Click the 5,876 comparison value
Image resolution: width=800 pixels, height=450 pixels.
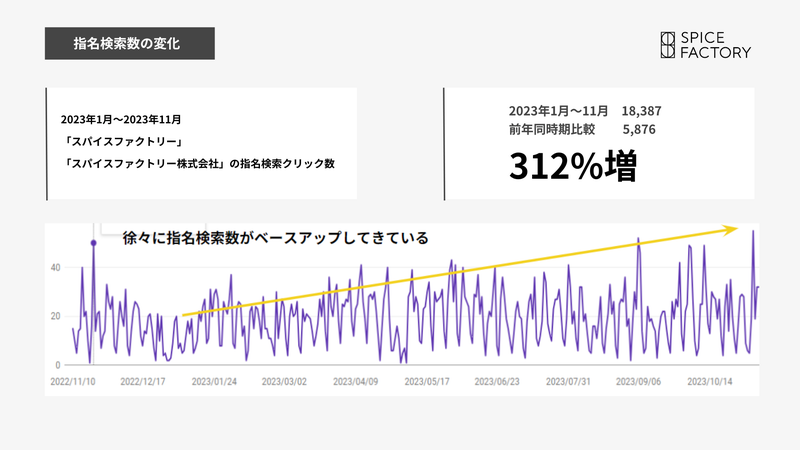pyautogui.click(x=639, y=129)
